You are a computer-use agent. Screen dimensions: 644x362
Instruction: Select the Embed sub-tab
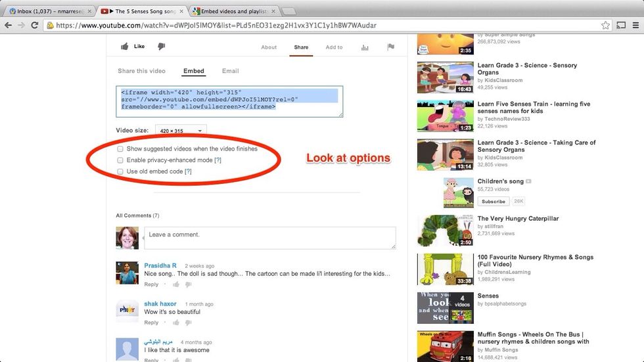[193, 71]
